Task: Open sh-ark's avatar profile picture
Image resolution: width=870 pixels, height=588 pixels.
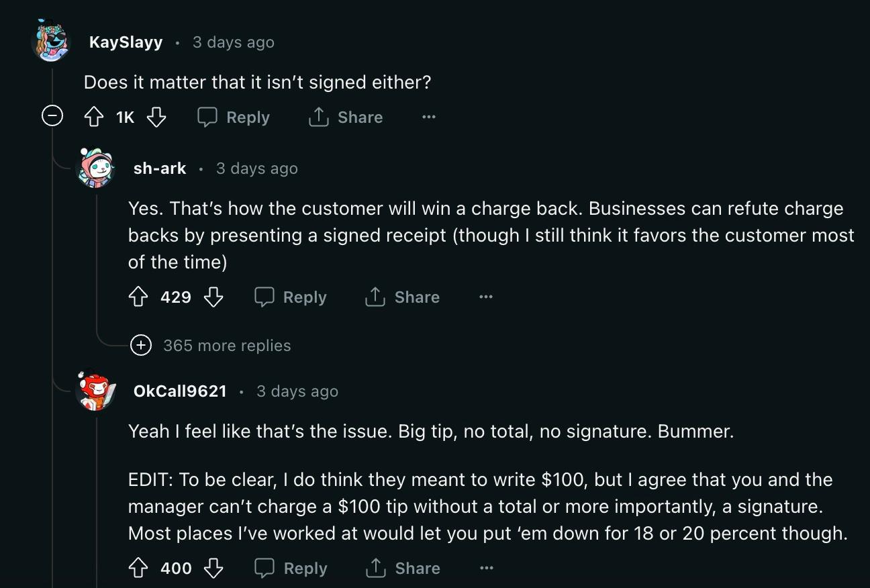Action: coord(97,168)
